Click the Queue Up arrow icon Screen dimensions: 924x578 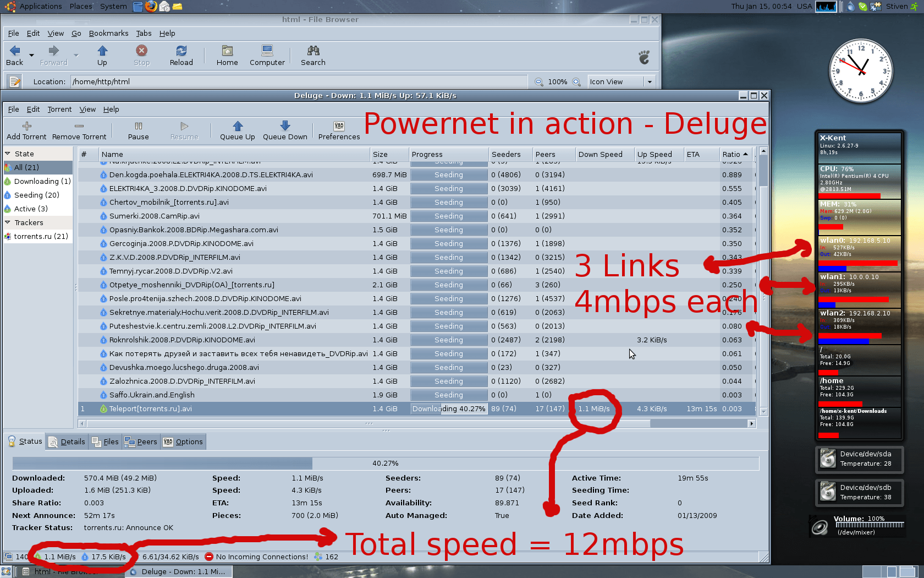238,126
